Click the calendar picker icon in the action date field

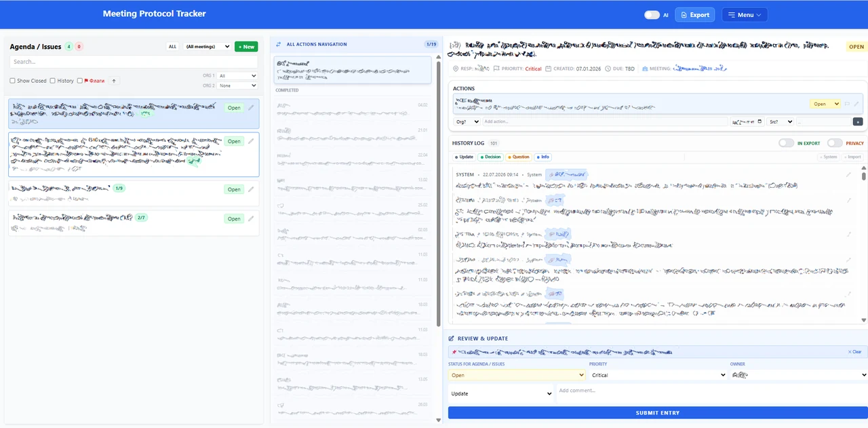(x=760, y=121)
